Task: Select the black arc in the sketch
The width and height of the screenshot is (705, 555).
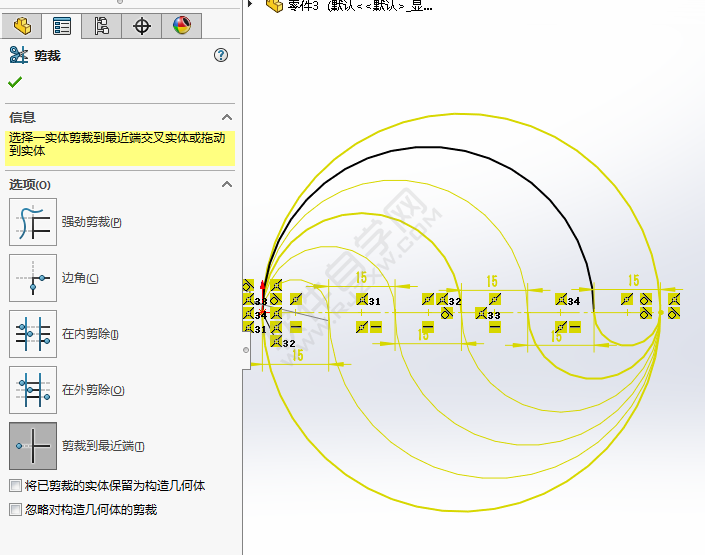Action: coord(430,147)
